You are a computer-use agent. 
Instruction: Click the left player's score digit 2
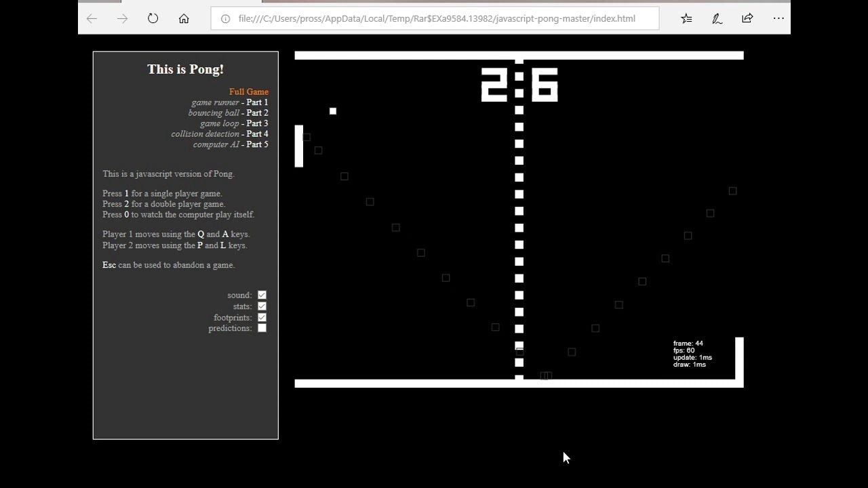(x=494, y=85)
